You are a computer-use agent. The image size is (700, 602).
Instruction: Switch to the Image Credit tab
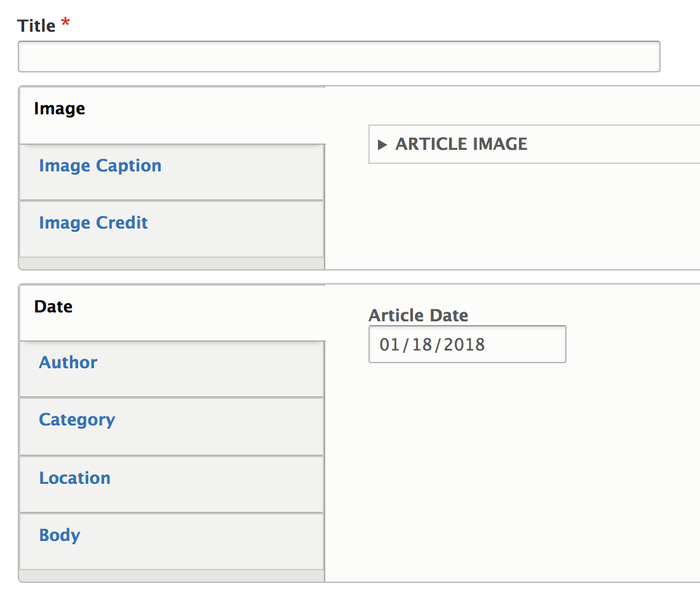coord(93,223)
